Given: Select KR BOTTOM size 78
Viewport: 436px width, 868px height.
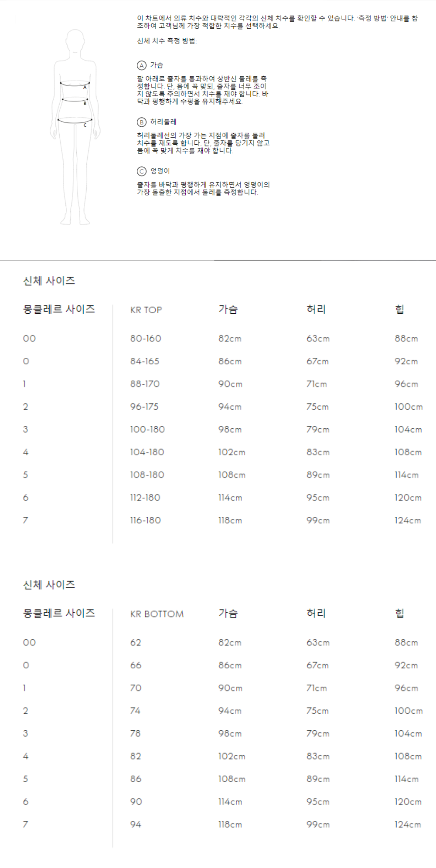Looking at the screenshot, I should [x=135, y=733].
